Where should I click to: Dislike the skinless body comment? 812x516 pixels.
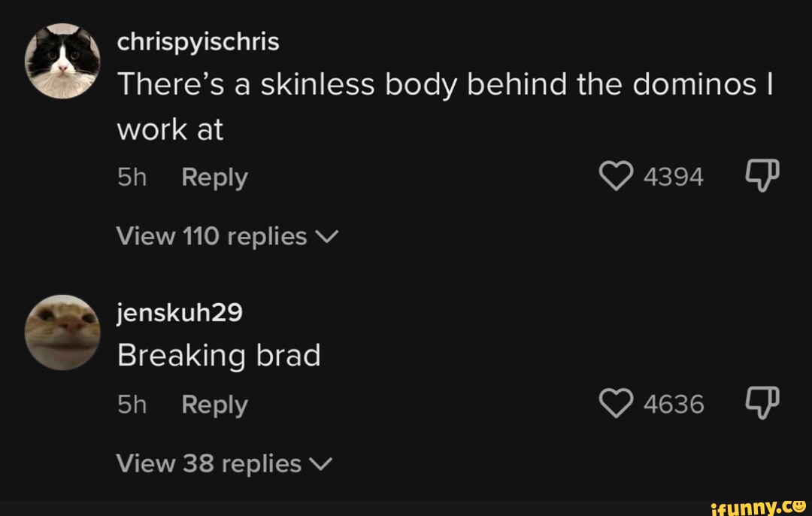point(762,177)
